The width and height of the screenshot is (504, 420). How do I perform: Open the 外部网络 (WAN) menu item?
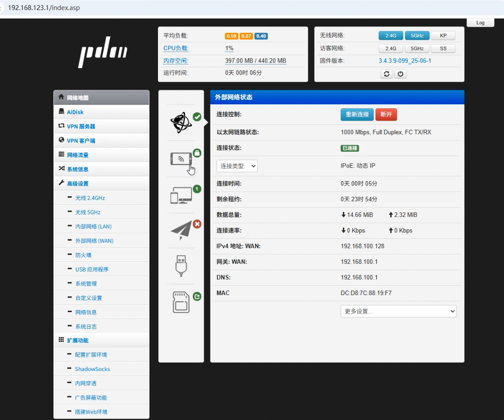[94, 241]
